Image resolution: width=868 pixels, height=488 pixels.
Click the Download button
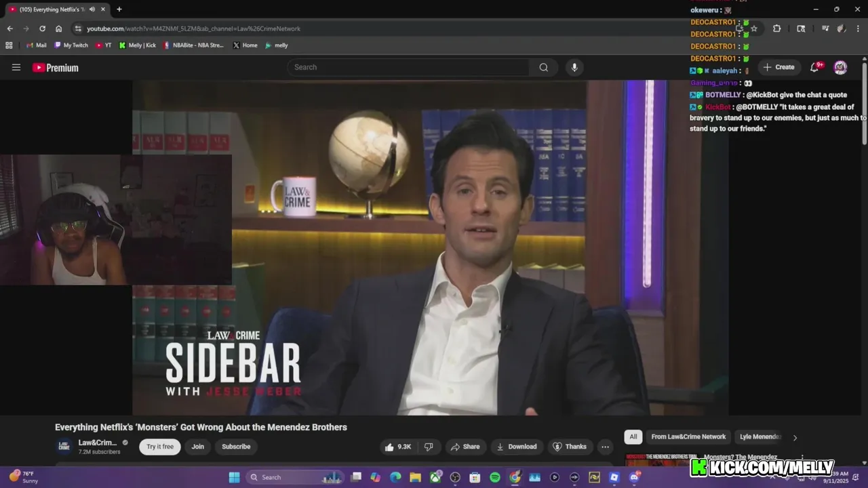517,447
